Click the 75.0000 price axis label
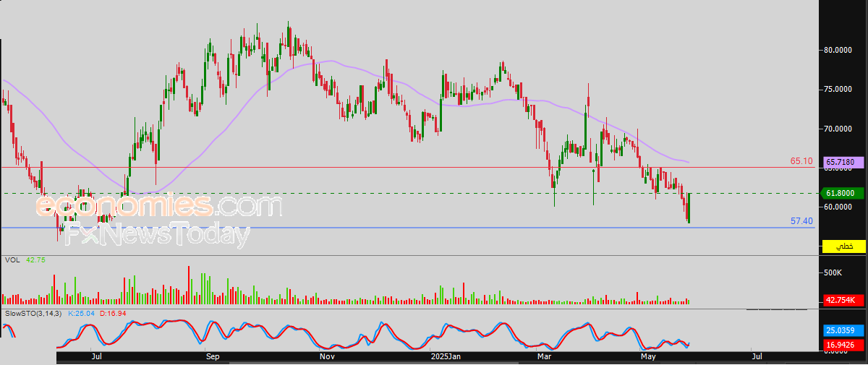This screenshot has width=868, height=365. click(839, 90)
